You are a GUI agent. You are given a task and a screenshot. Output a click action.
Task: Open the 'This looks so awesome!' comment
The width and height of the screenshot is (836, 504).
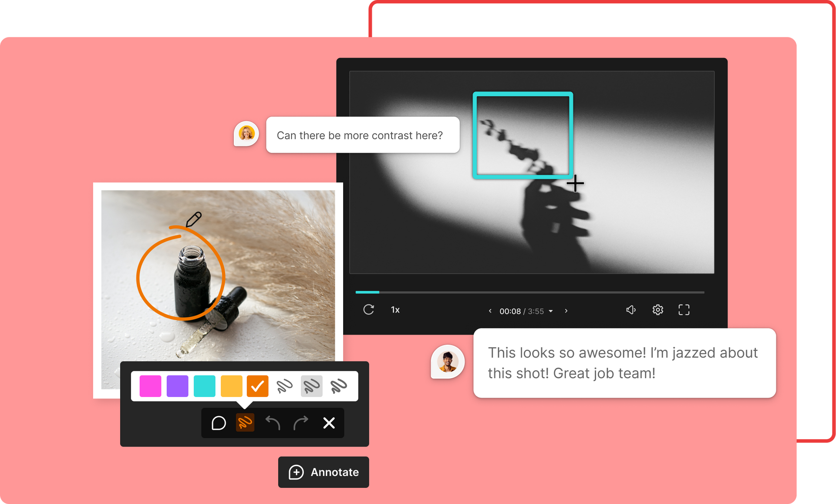624,363
